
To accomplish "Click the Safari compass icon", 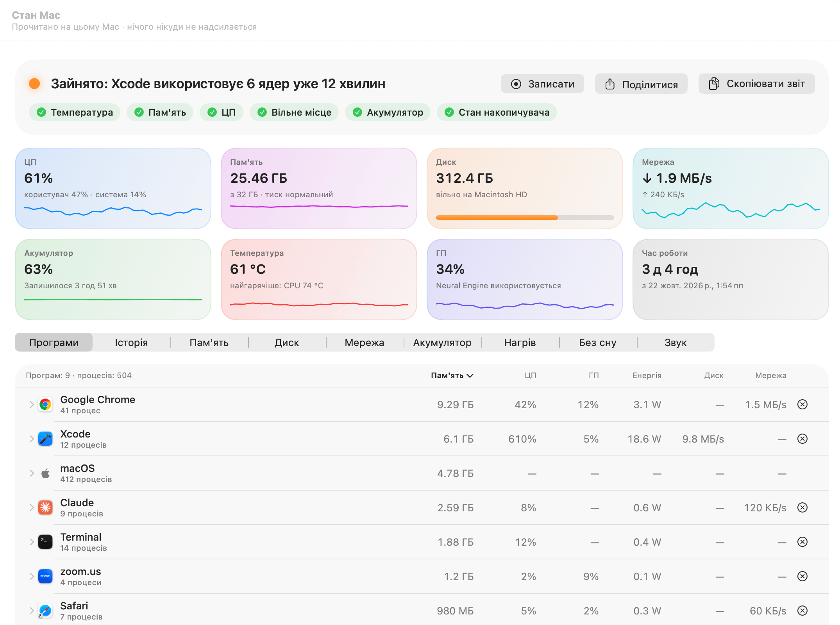I will point(45,611).
